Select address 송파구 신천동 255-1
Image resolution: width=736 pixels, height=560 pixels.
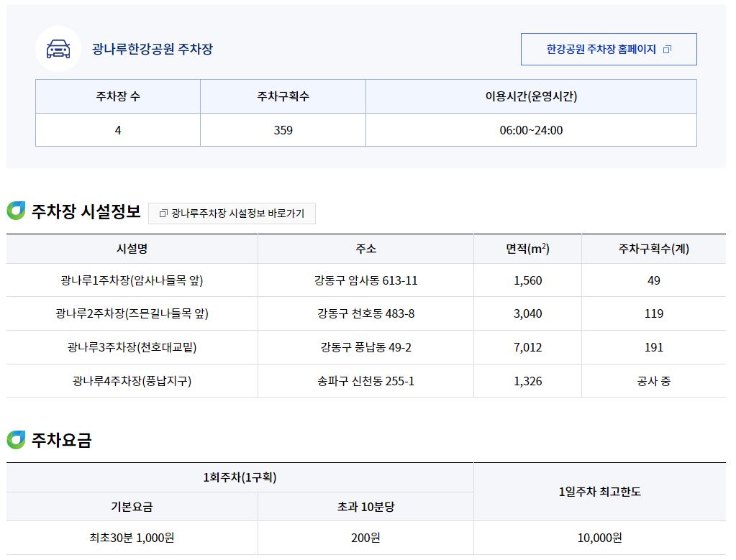pos(365,381)
